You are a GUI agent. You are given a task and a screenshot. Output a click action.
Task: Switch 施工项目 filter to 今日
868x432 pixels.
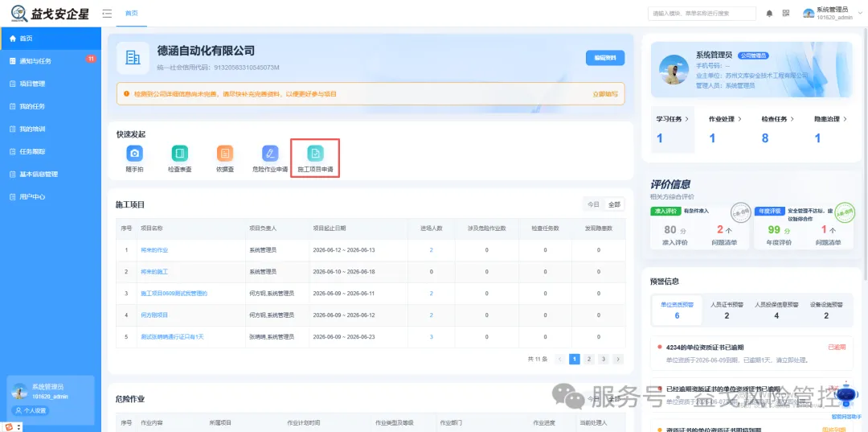(593, 204)
